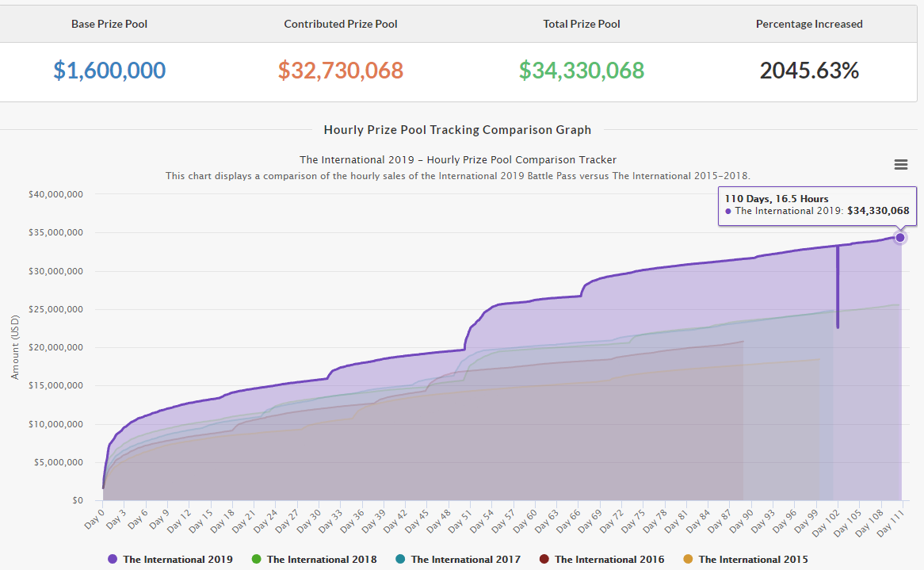
Task: Click the dark red 2016 legend dot
Action: (x=544, y=560)
